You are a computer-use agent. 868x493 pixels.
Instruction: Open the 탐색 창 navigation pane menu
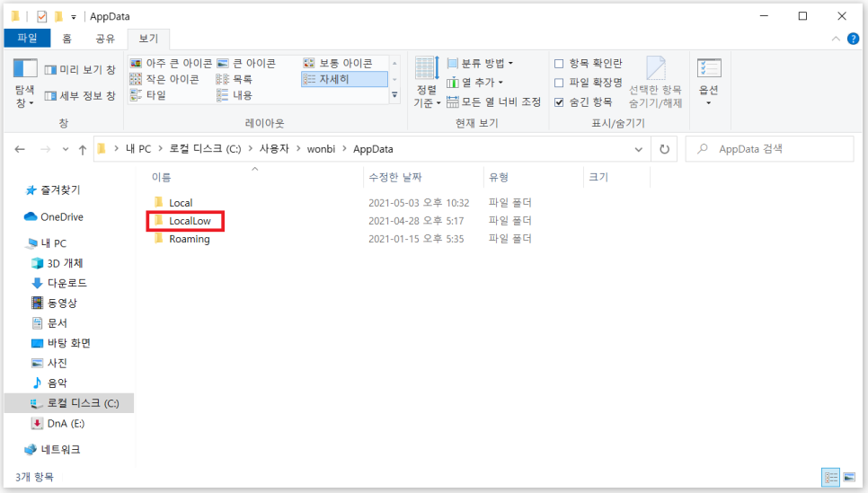[x=25, y=83]
